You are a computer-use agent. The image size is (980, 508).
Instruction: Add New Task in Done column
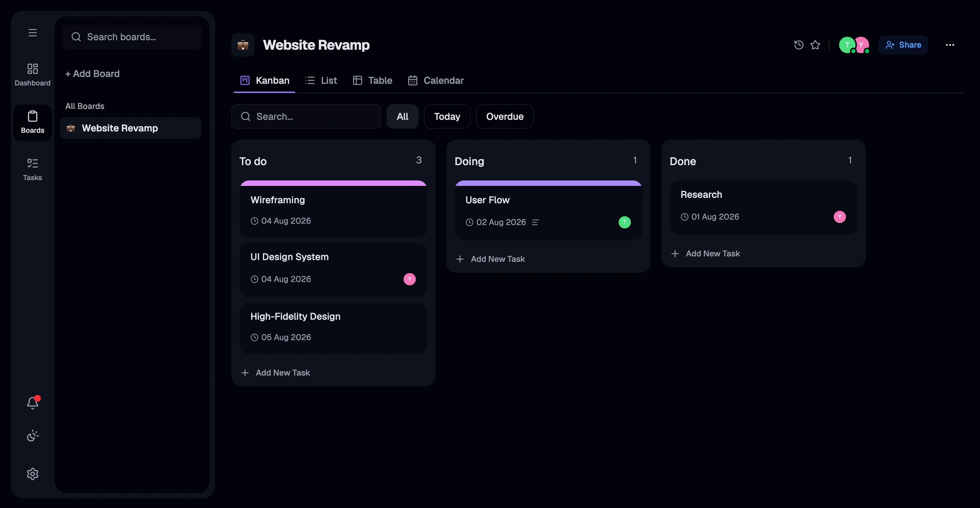[706, 253]
